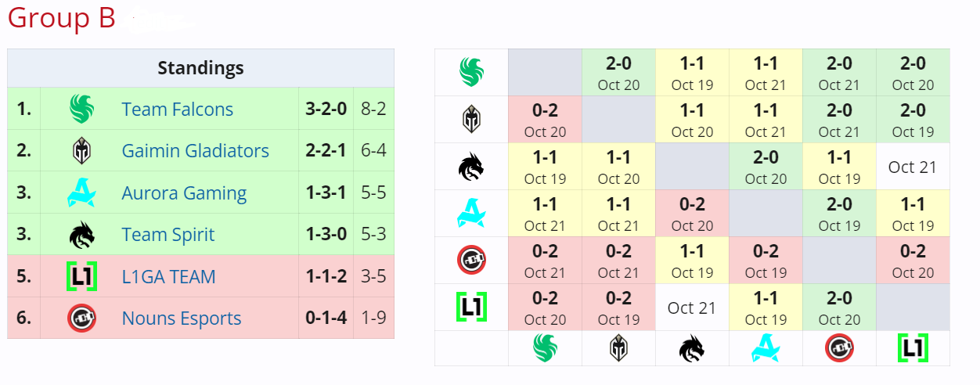Click Nouns Esports logo in standings table
The image size is (980, 385).
click(81, 318)
